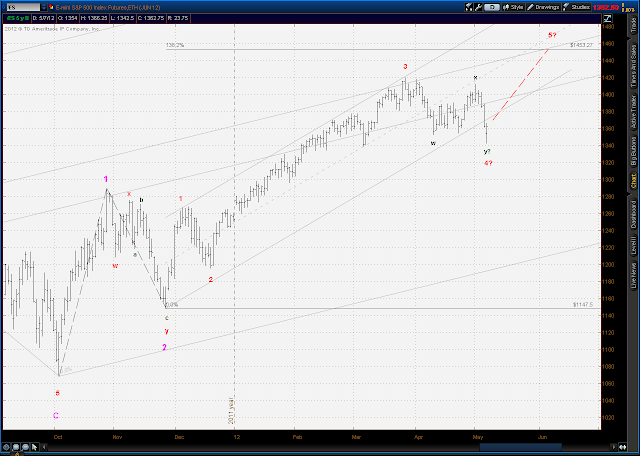Click the red 5? wave label
The height and width of the screenshot is (456, 640).
click(552, 35)
